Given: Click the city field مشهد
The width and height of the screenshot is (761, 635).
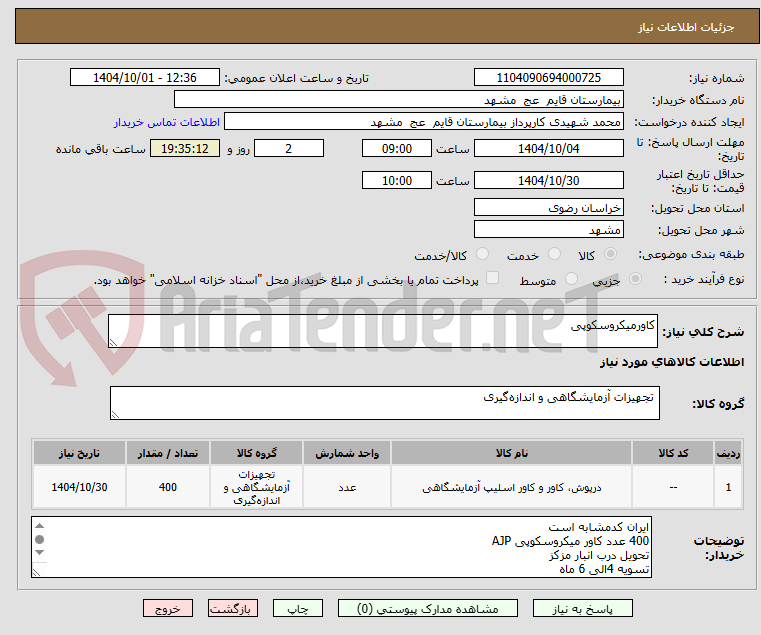Looking at the screenshot, I should (548, 229).
